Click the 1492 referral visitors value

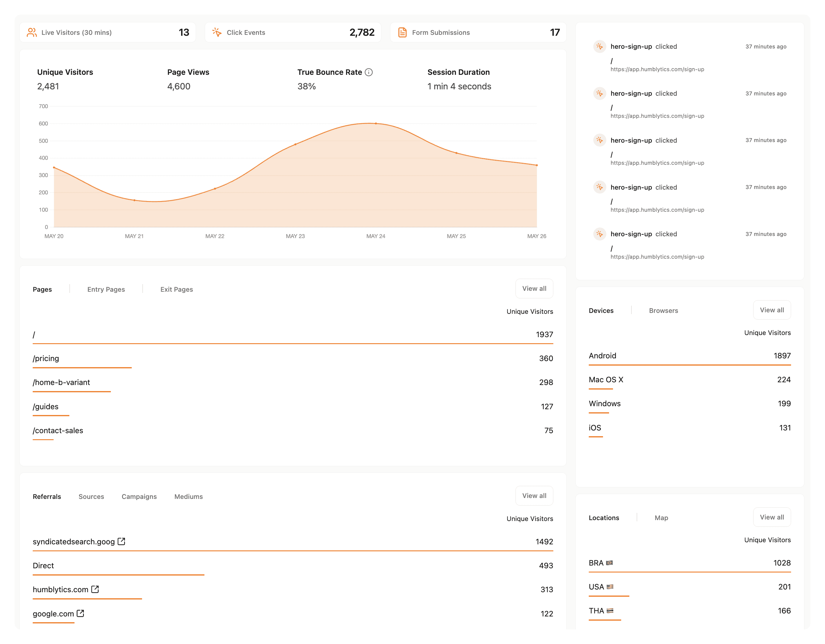pyautogui.click(x=544, y=542)
